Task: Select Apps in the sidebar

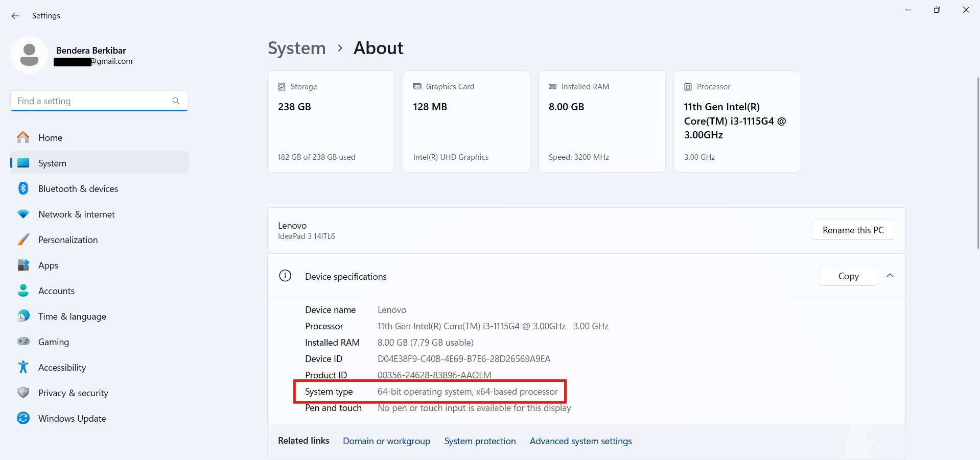Action: pos(48,265)
